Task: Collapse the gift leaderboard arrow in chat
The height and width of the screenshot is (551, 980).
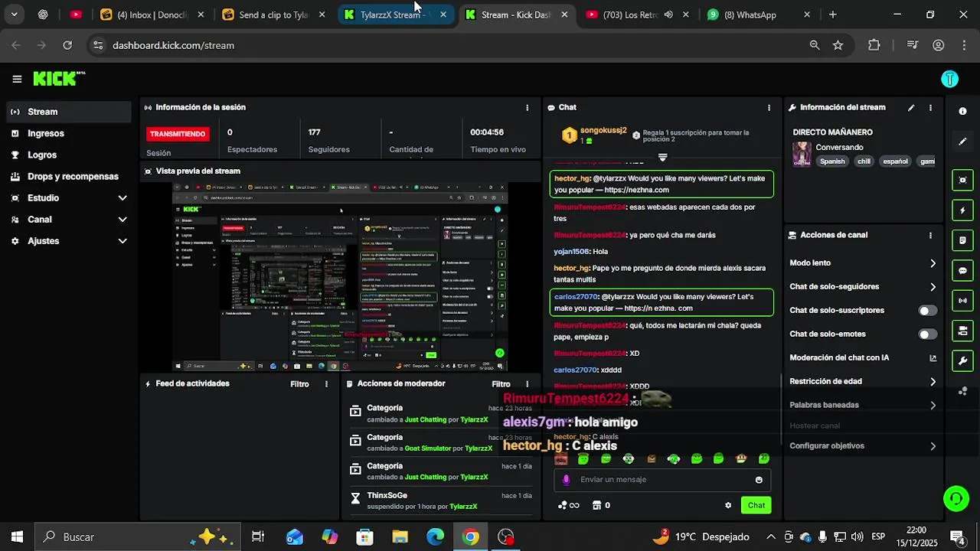Action: (663, 157)
